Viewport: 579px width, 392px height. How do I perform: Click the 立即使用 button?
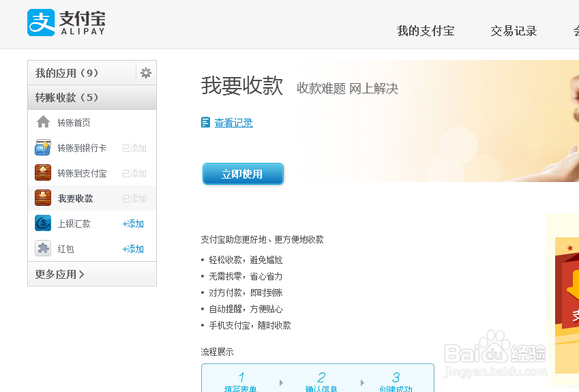(243, 174)
